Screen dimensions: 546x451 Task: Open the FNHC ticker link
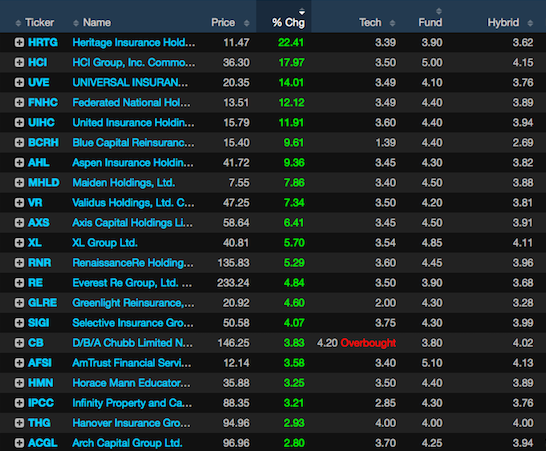point(43,102)
